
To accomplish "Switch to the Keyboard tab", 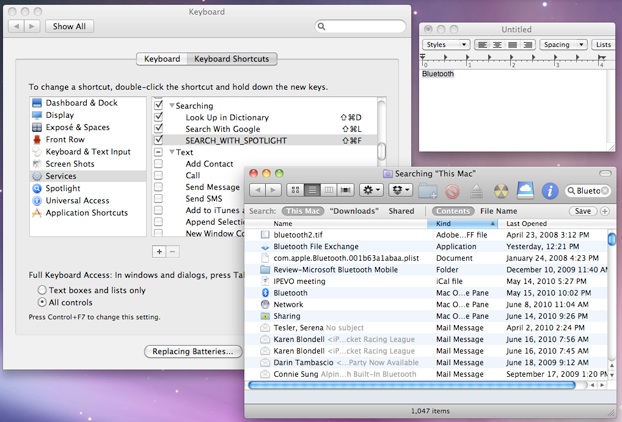I will point(162,59).
